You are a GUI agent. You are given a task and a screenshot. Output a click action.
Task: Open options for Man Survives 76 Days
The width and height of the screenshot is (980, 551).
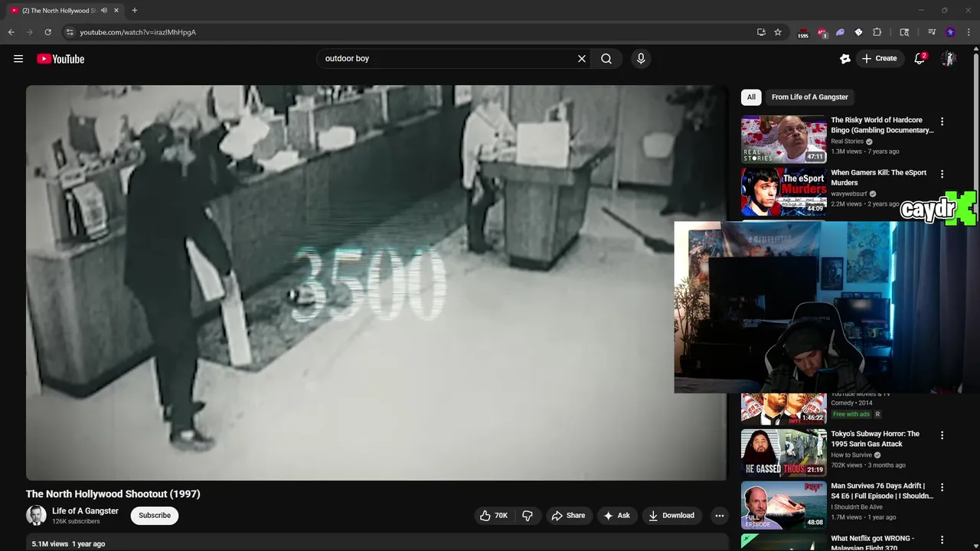(942, 487)
